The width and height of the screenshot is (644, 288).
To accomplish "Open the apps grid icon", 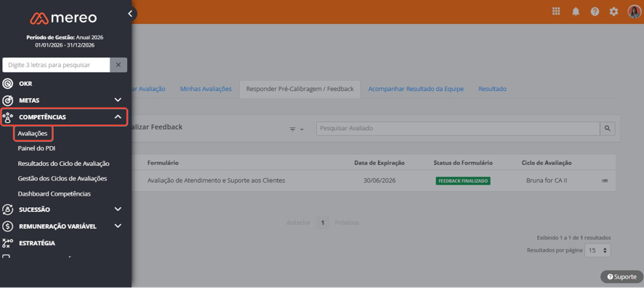I will [556, 12].
